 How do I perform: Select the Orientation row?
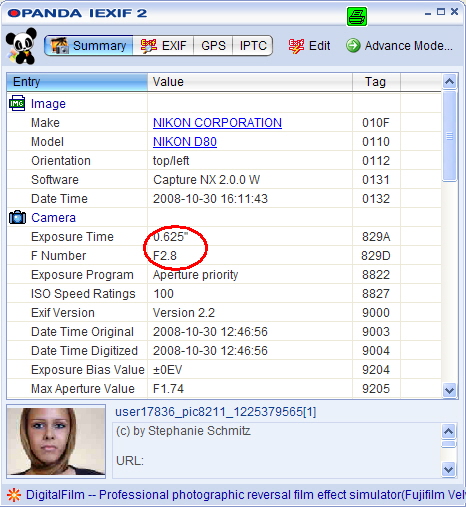pos(224,161)
